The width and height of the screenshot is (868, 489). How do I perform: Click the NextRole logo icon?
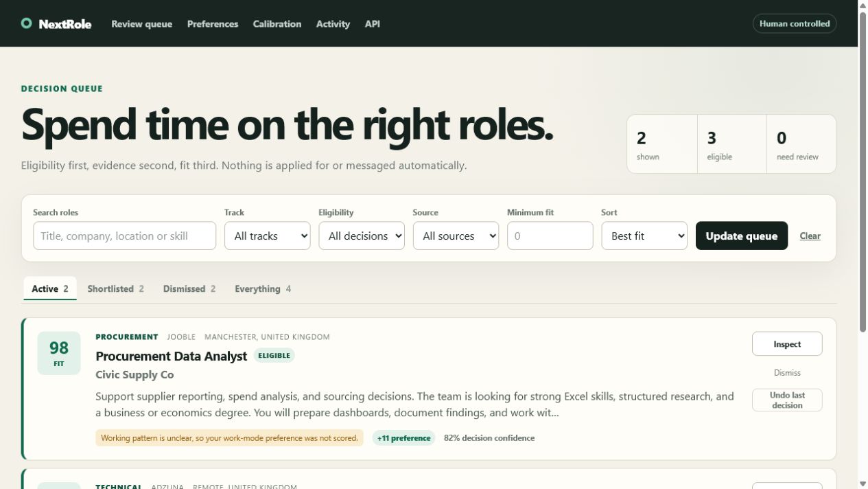coord(26,23)
